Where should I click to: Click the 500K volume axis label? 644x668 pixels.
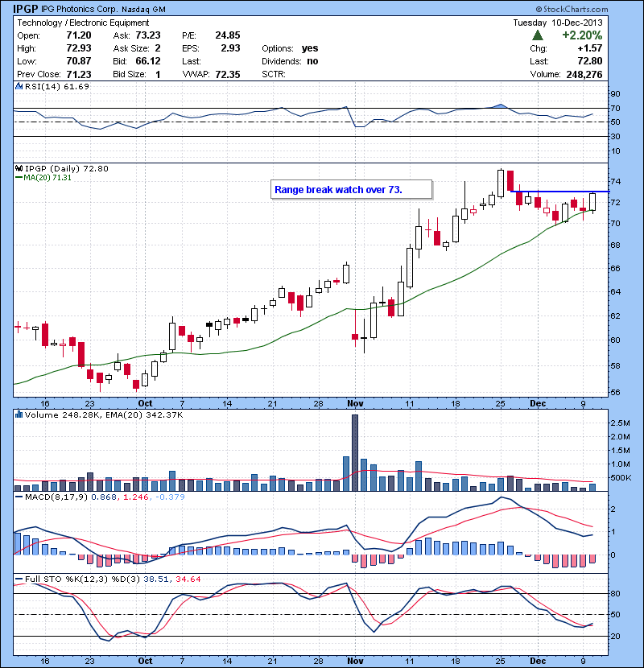click(x=621, y=477)
